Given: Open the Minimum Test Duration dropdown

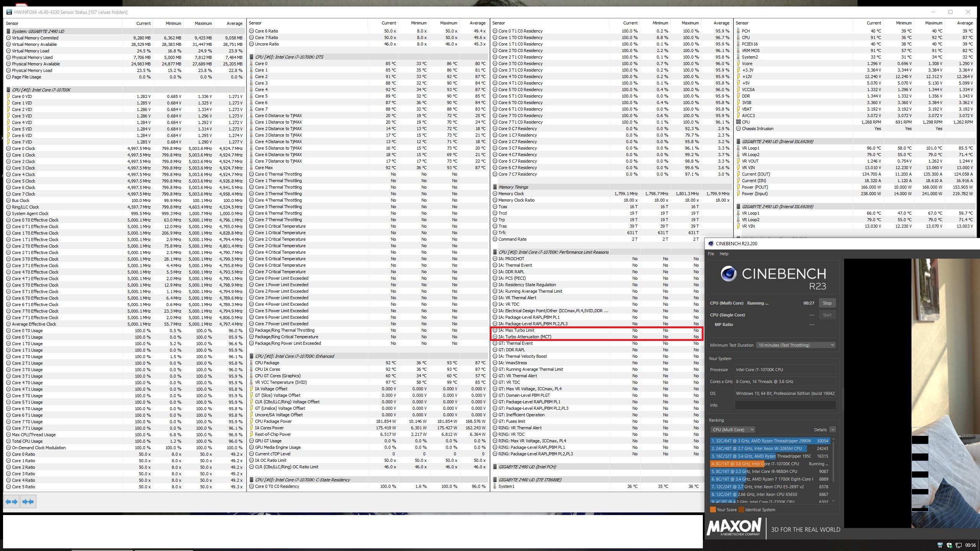Looking at the screenshot, I should [795, 345].
